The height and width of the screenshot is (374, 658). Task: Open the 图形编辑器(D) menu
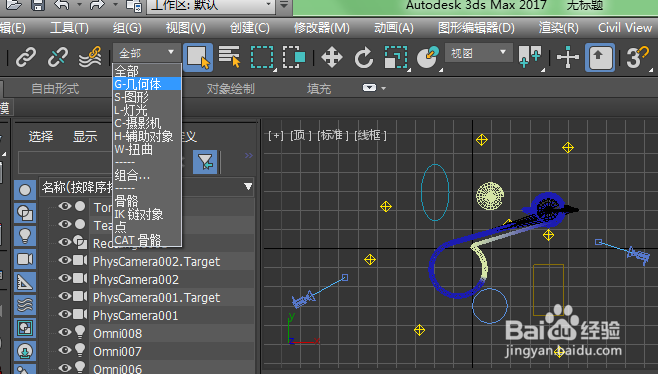click(476, 28)
